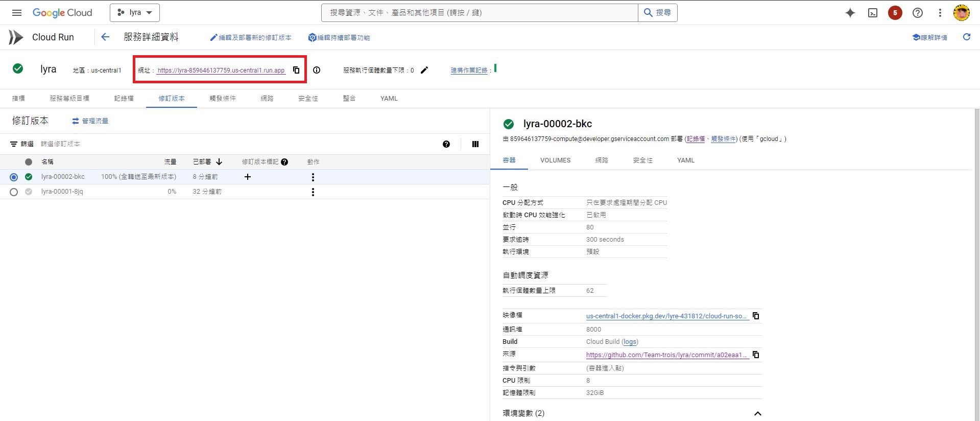
Task: Go back using the left arrow
Action: [105, 37]
